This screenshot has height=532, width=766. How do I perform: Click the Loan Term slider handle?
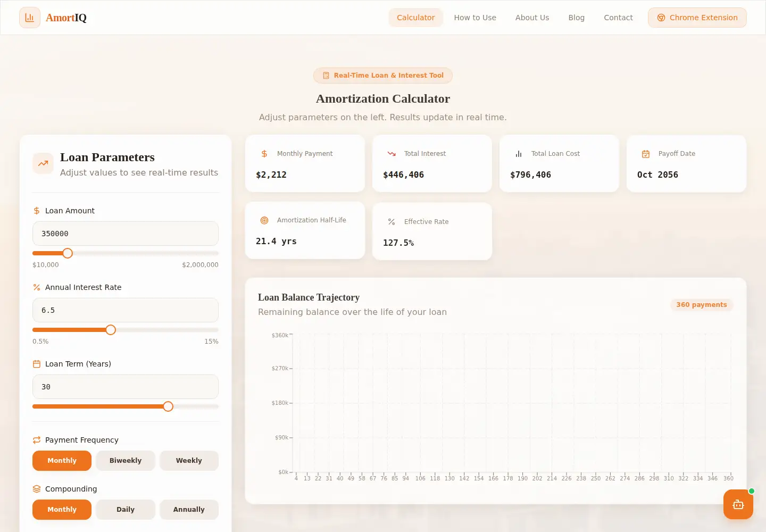(x=168, y=406)
